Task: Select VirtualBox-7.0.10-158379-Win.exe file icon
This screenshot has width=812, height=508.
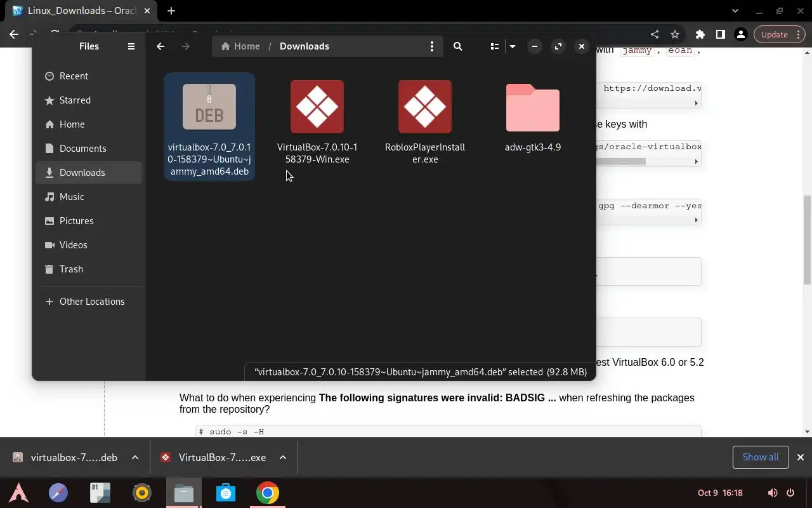Action: click(317, 107)
